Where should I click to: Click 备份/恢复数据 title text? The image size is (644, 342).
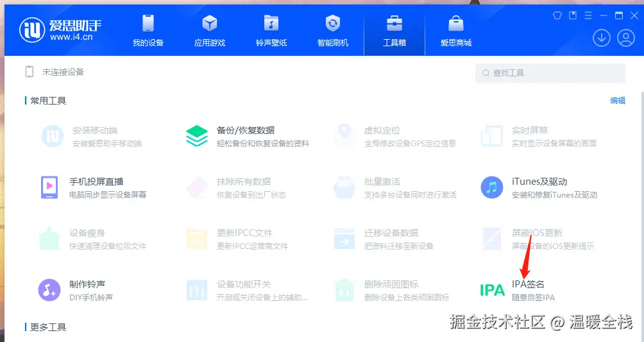tap(245, 130)
